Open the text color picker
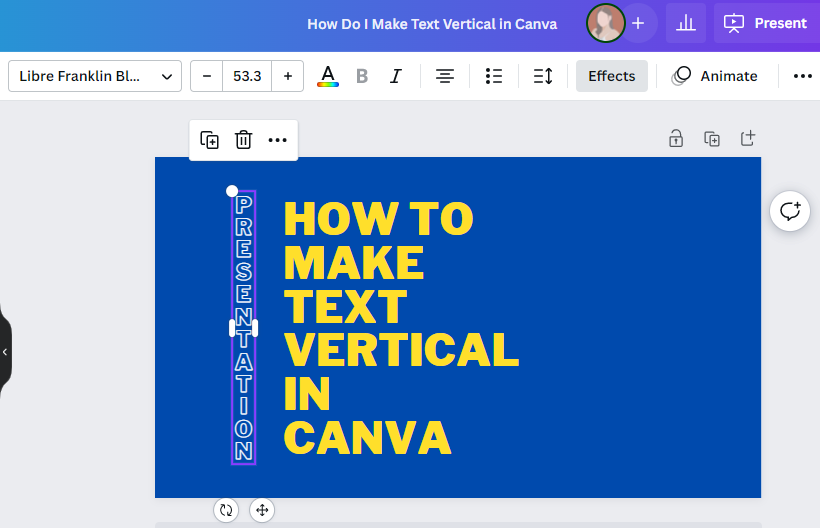 point(328,76)
